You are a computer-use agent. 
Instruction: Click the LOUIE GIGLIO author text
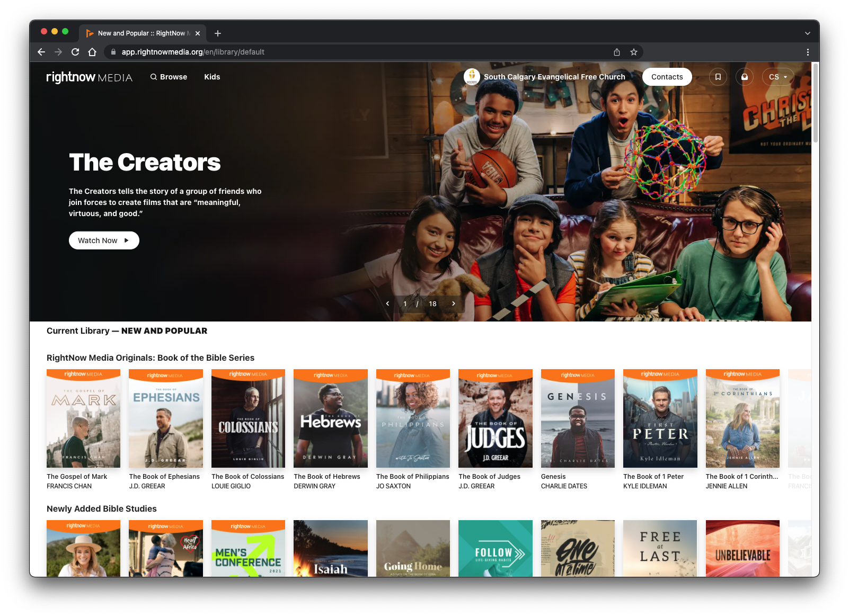[231, 486]
